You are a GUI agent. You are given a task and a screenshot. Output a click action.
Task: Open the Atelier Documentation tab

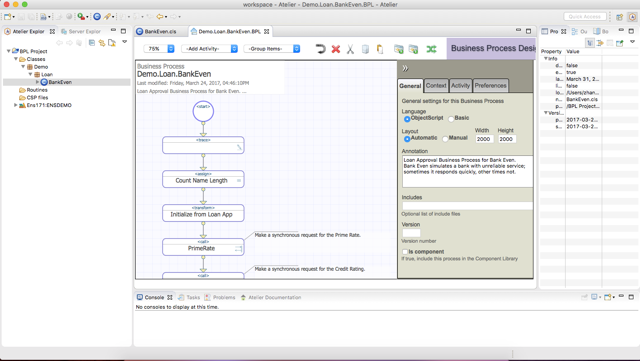[271, 297]
